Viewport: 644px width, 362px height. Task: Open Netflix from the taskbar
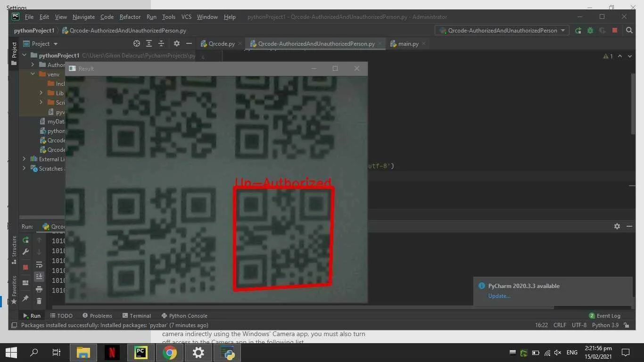pyautogui.click(x=112, y=352)
